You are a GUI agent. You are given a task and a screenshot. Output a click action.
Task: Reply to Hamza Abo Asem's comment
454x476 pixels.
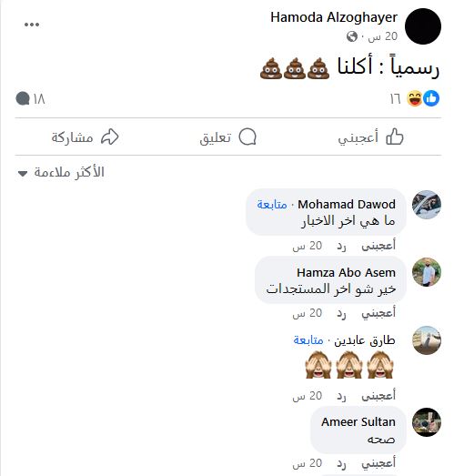point(341,313)
